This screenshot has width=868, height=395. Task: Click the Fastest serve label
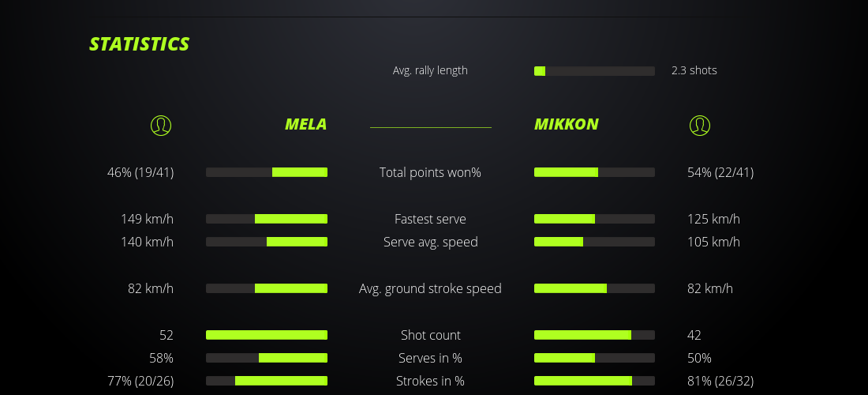[430, 219]
